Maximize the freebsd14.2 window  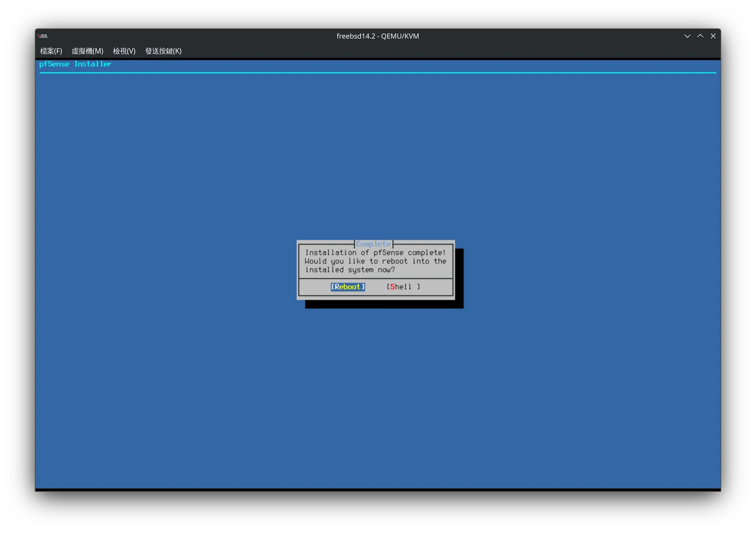click(x=700, y=36)
